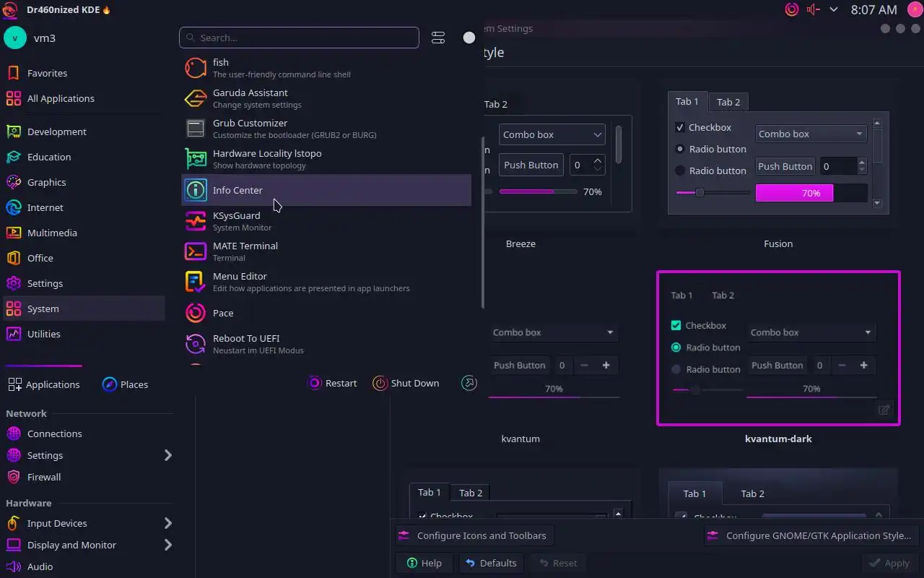This screenshot has height=578, width=924.
Task: Open the Utilities category
Action: point(84,334)
